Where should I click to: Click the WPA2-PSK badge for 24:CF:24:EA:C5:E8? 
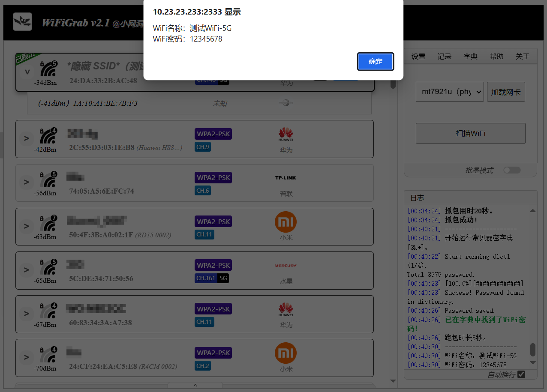213,353
